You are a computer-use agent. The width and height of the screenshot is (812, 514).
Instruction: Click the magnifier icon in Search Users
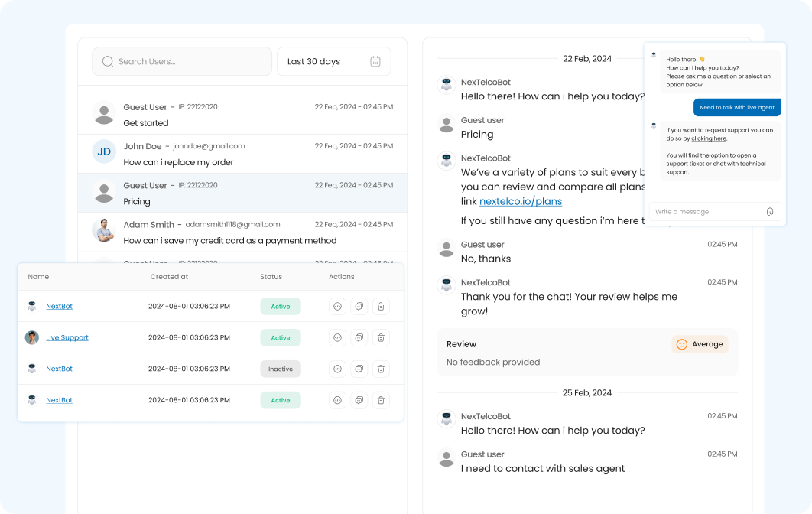coord(108,61)
